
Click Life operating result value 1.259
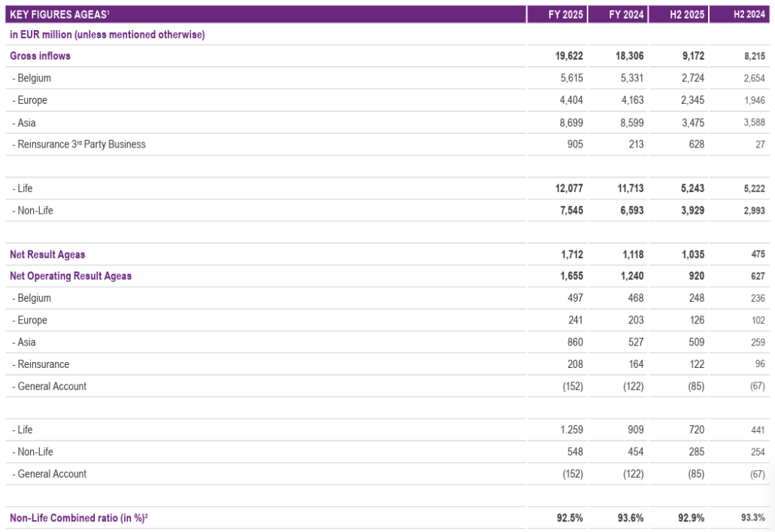[571, 430]
